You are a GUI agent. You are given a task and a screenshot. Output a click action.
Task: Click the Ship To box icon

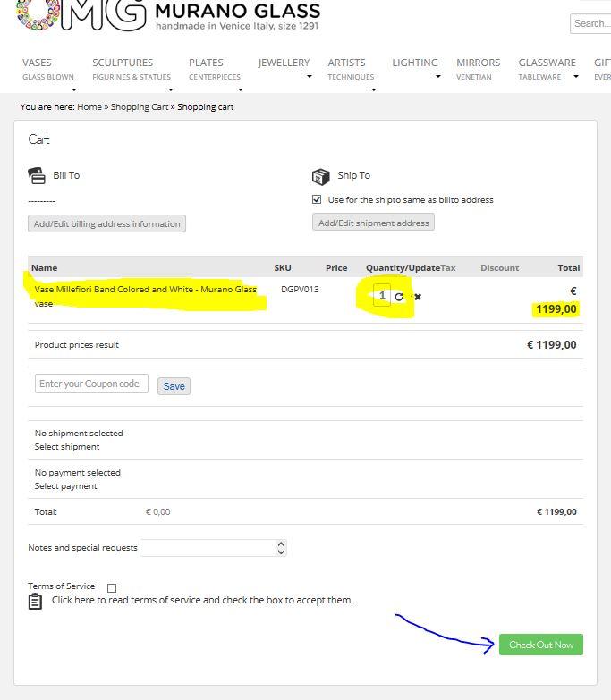click(x=320, y=176)
